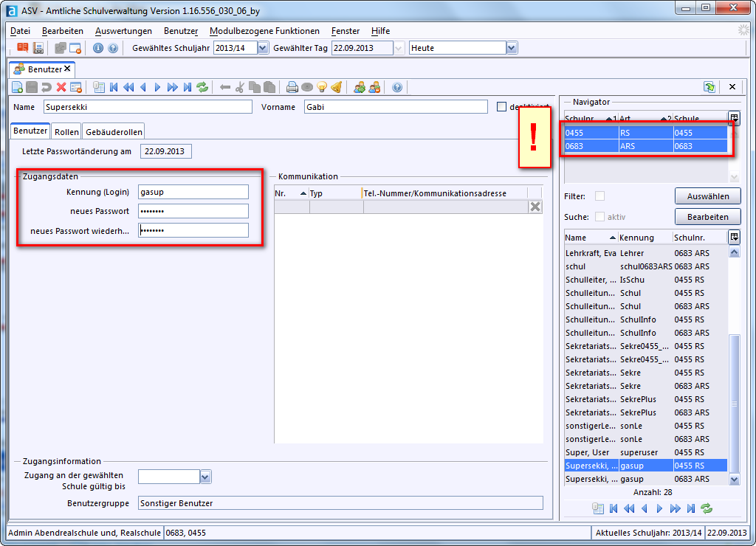Click the light bulb icon
756x546 pixels.
322,87
